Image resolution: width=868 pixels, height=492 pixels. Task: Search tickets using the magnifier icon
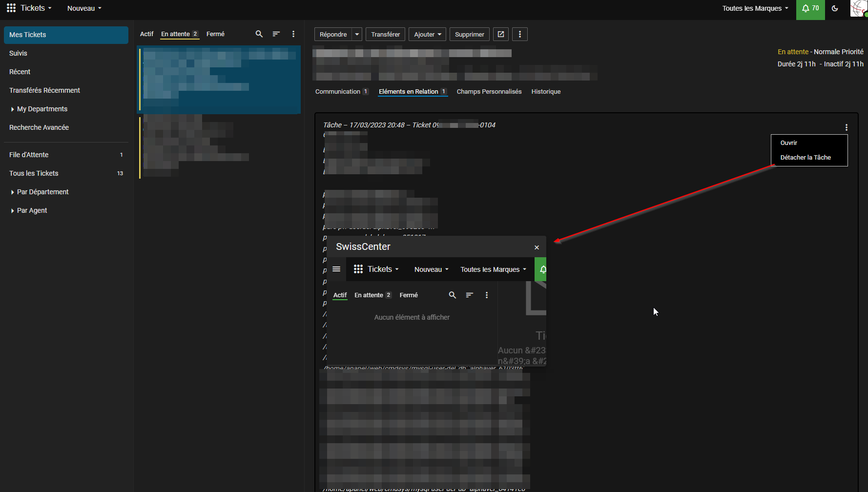click(259, 34)
